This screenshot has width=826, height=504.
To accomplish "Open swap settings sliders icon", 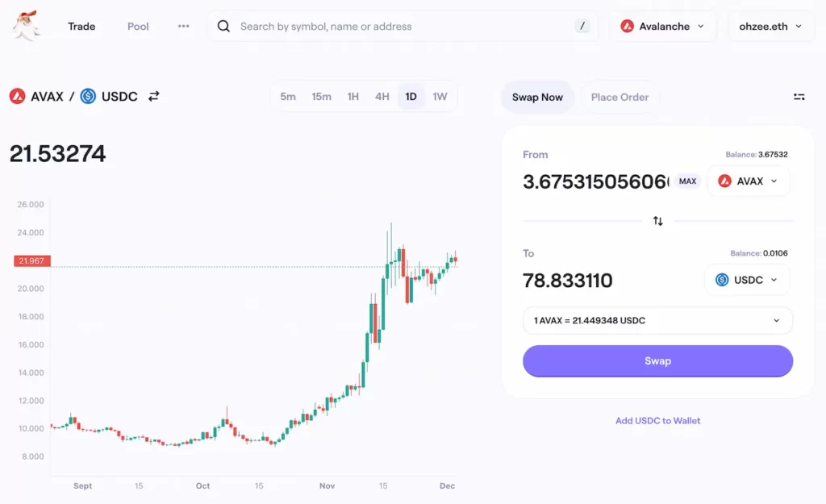I will 799,97.
